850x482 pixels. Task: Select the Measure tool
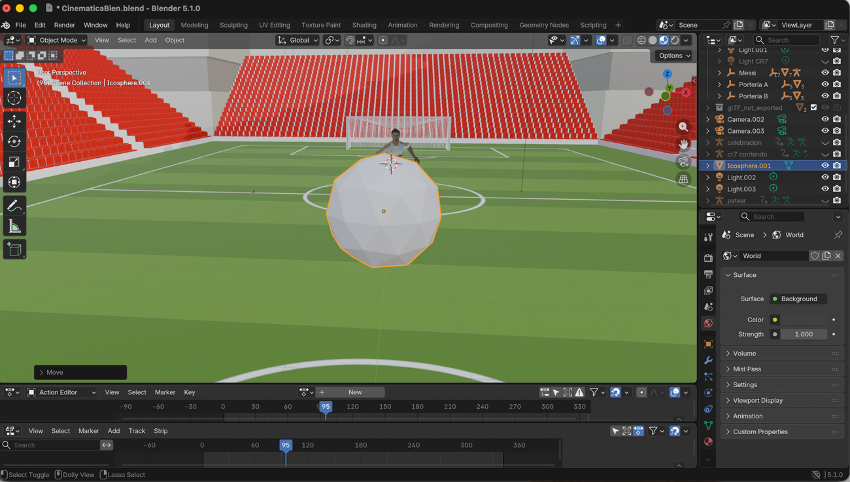tap(15, 227)
